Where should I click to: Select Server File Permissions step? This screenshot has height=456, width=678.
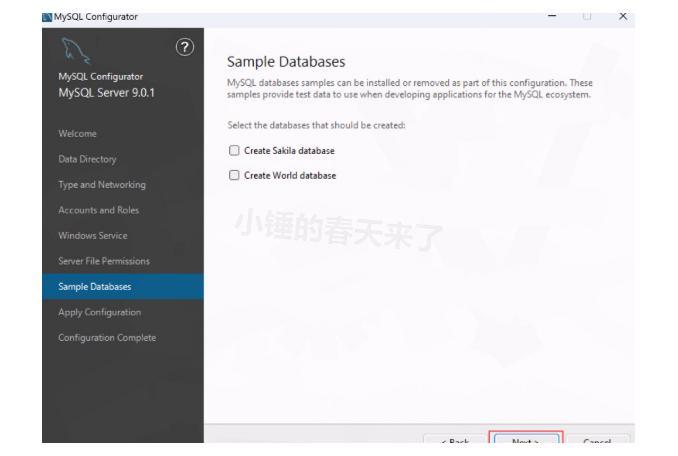(110, 260)
